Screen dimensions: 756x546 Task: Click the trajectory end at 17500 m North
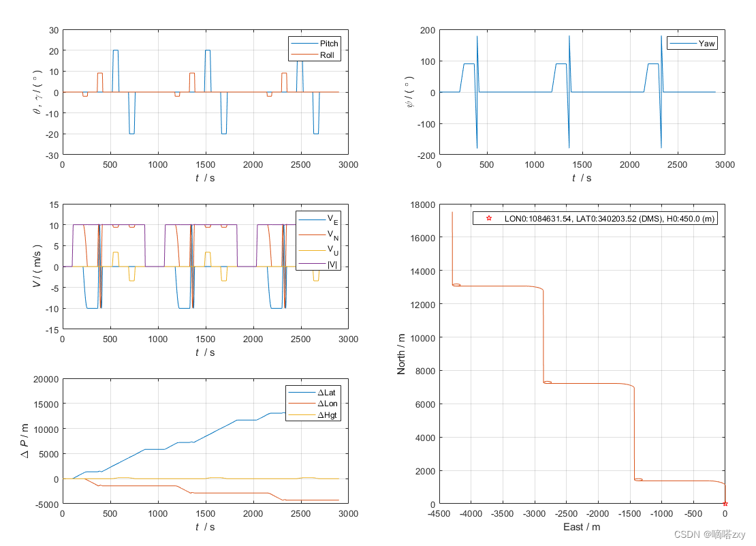click(x=452, y=212)
